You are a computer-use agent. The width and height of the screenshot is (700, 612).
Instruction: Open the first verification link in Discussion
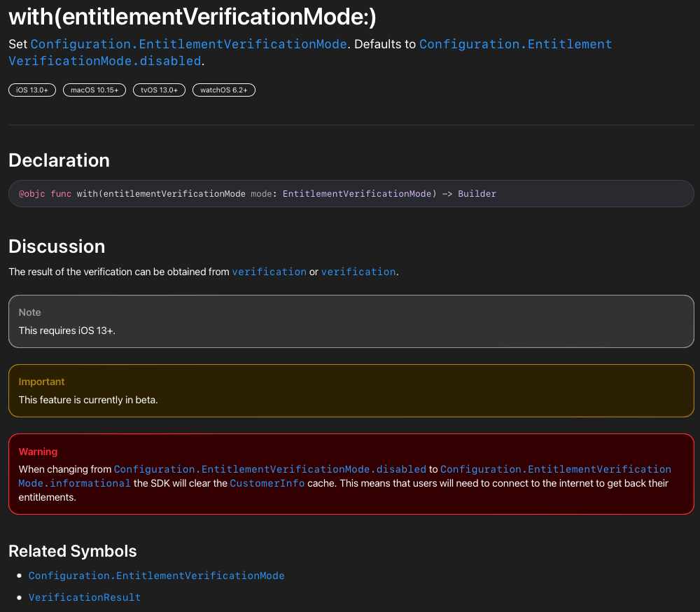[269, 272]
